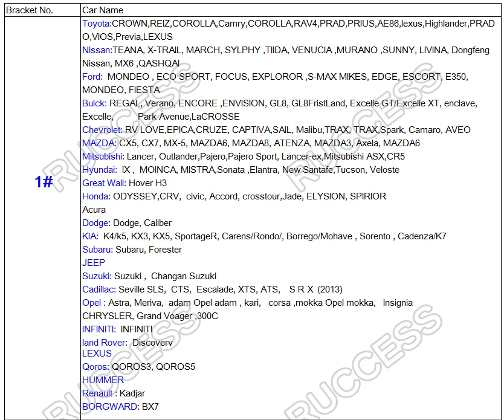This screenshot has height=420, width=504.
Task: Click 'Park Avenue' in the Buick lines
Action: (163, 117)
